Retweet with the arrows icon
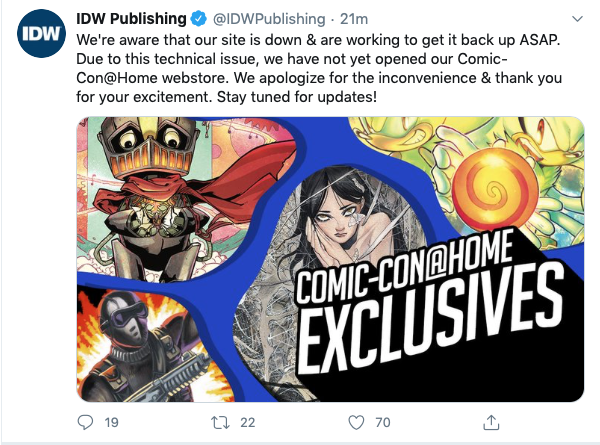The width and height of the screenshot is (600, 445). [220, 422]
